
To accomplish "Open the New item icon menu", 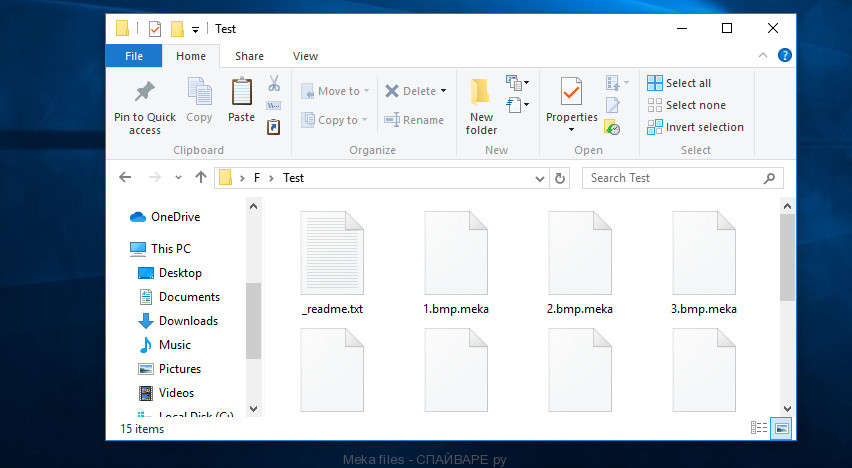I will pos(517,83).
